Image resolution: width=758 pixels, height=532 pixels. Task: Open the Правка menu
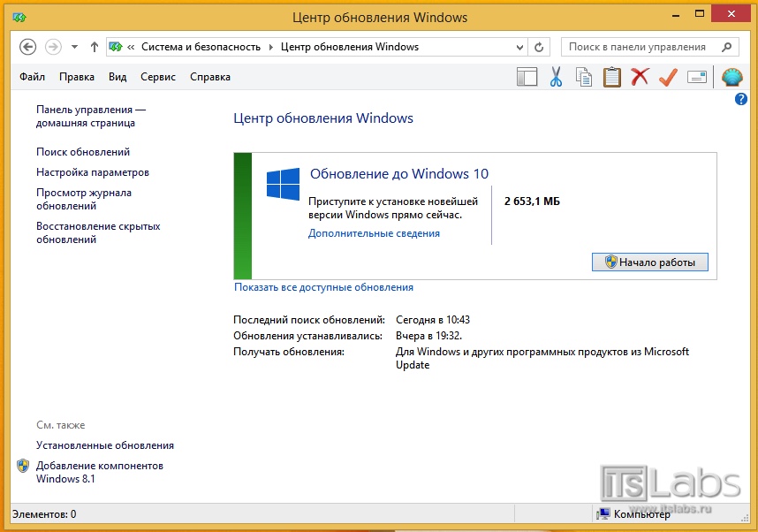point(76,77)
